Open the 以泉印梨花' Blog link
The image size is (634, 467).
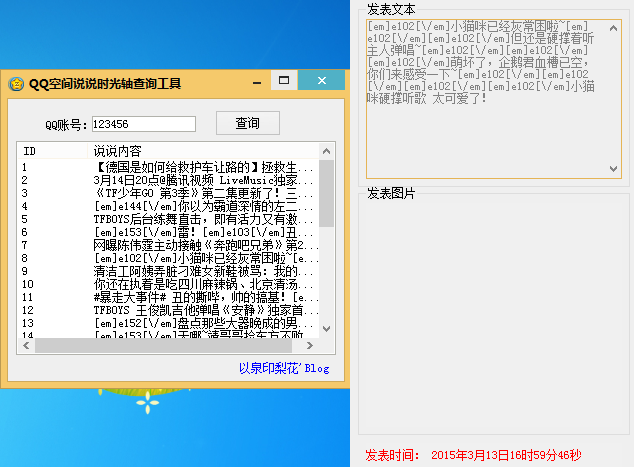coord(284,368)
